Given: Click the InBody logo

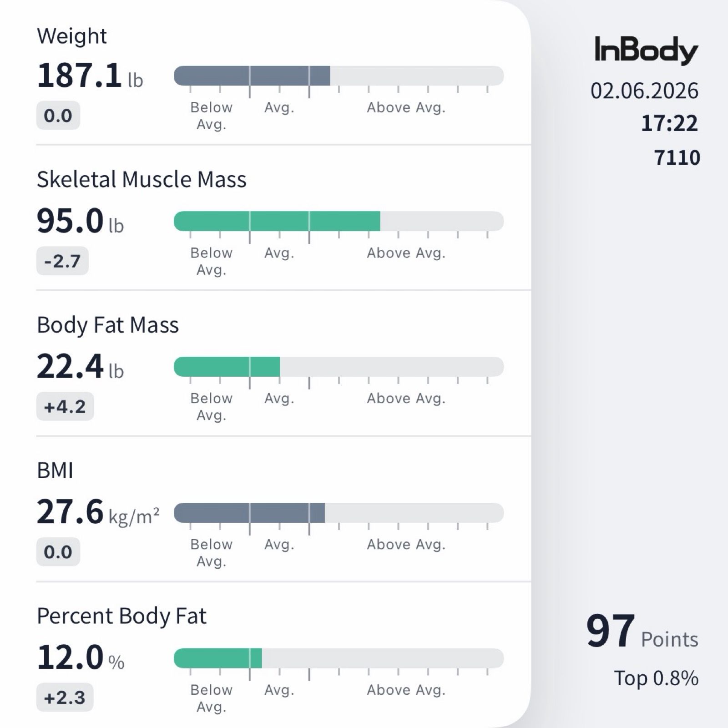Looking at the screenshot, I should point(646,50).
